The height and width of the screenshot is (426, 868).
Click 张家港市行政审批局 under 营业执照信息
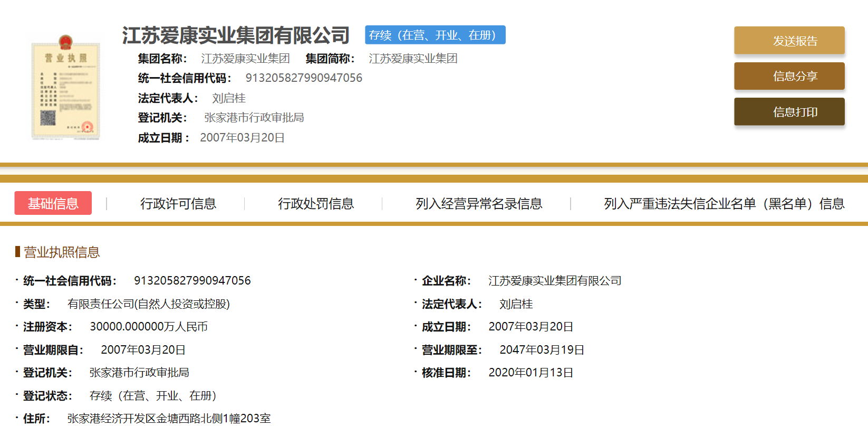[x=139, y=372]
